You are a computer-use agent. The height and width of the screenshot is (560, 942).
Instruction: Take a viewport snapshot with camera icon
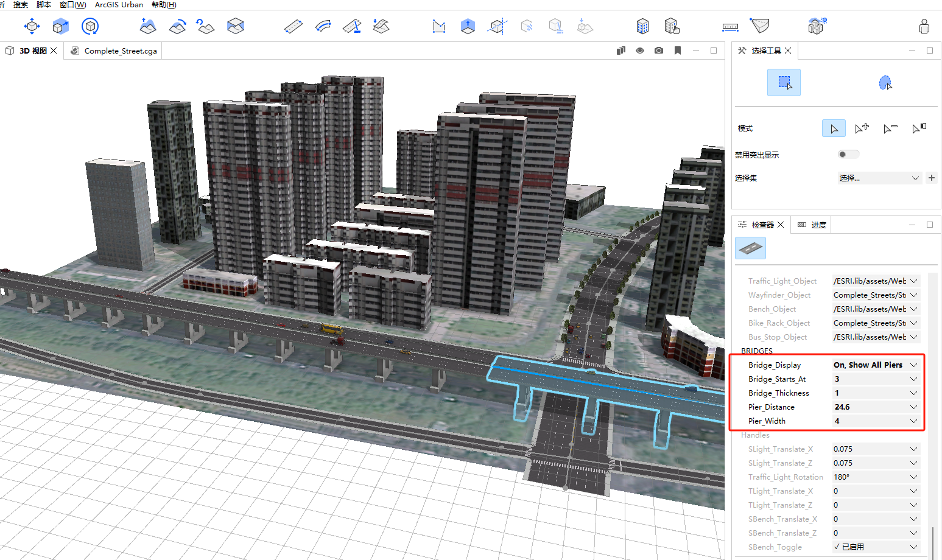(659, 51)
